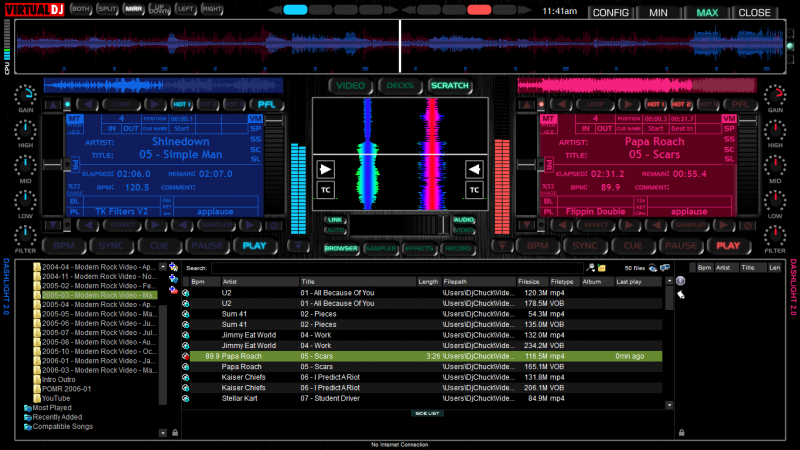Click left deck pitch down arrow
800x450 pixels.
pyautogui.click(x=53, y=225)
